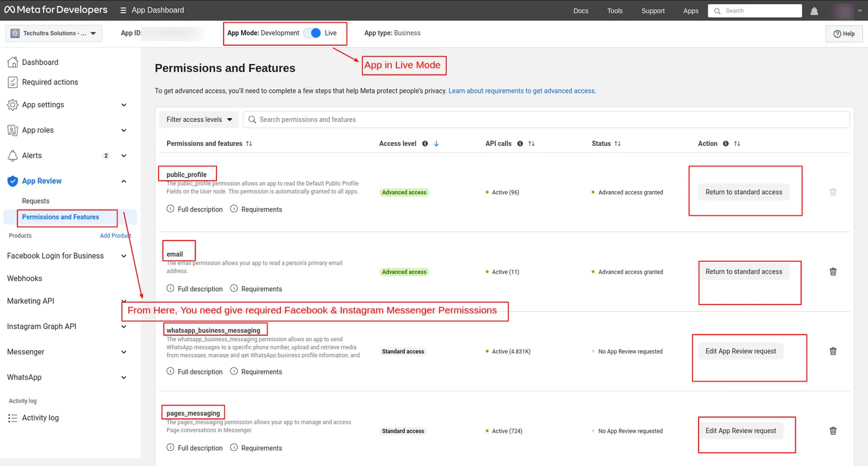868x466 pixels.
Task: Return public_profile to standard access
Action: (744, 192)
